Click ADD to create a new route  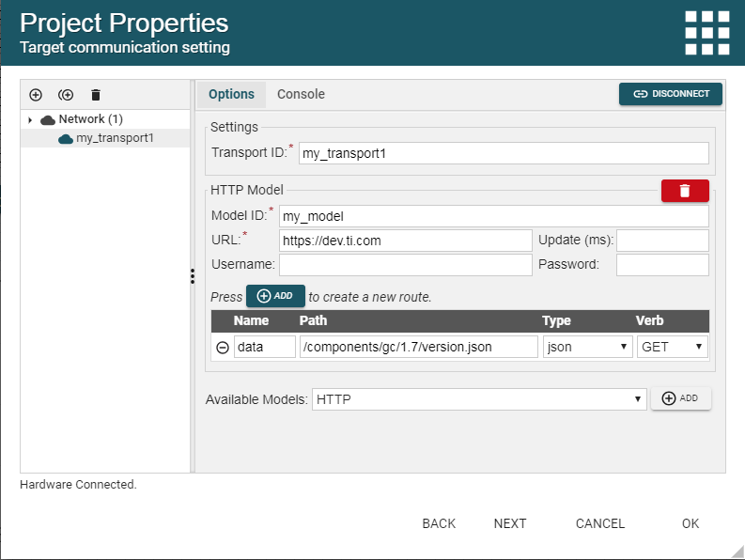pyautogui.click(x=275, y=296)
